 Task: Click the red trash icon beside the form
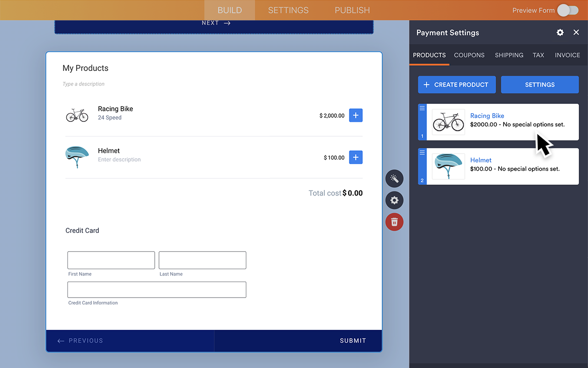point(394,222)
